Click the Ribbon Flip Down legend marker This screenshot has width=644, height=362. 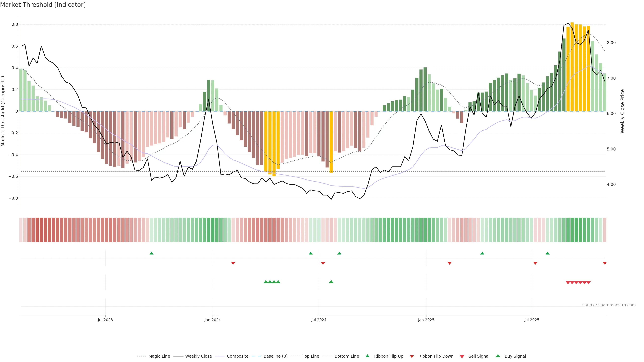click(x=412, y=356)
